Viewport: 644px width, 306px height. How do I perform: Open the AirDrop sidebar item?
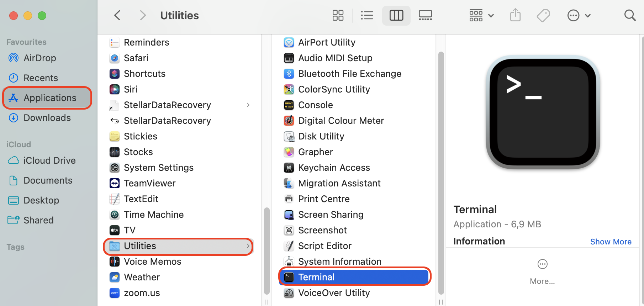[x=39, y=58]
